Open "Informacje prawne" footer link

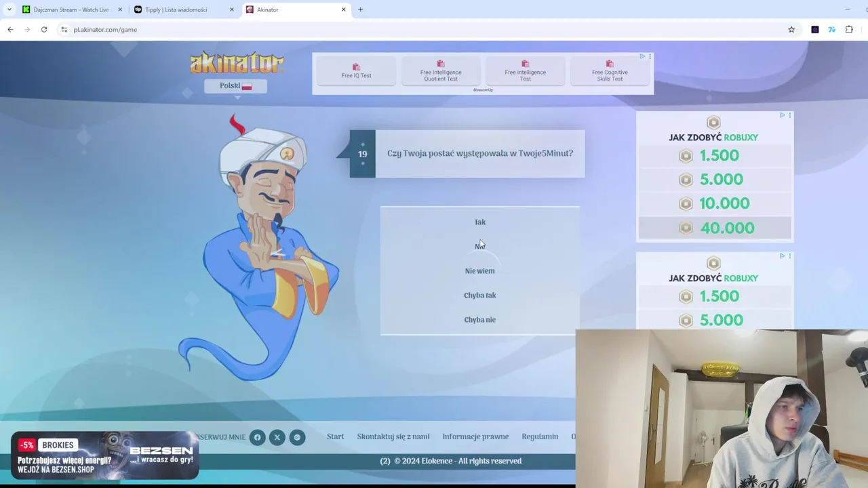475,436
